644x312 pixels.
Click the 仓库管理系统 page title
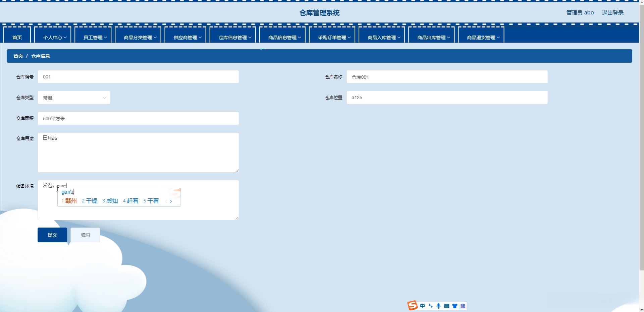319,13
